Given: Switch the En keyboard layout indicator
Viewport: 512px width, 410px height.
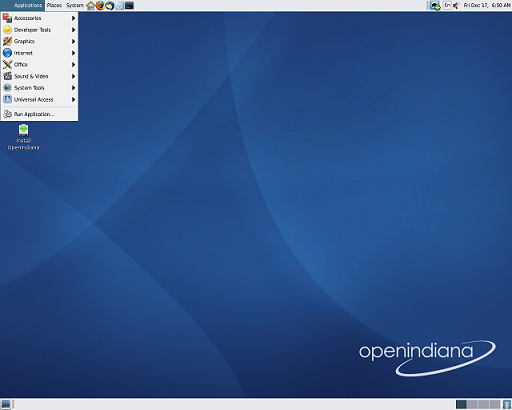Looking at the screenshot, I should pyautogui.click(x=447, y=5).
